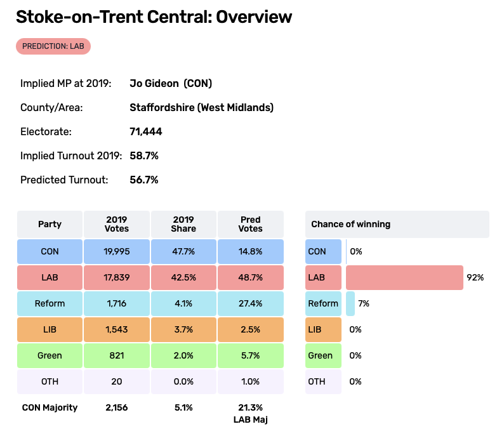
Task: Select the LIB party cell in table
Action: [50, 329]
